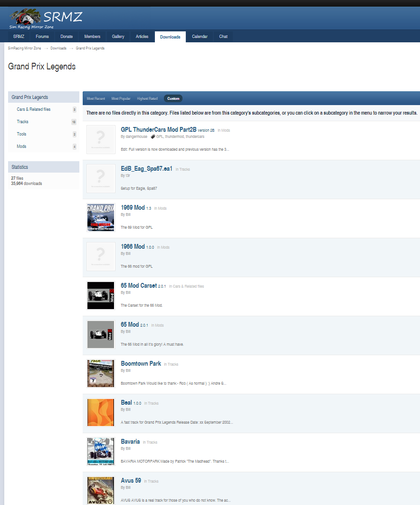Screen dimensions: 420x505
Task: Open the 65 Mod 2.0.1 download
Action: tap(130, 324)
